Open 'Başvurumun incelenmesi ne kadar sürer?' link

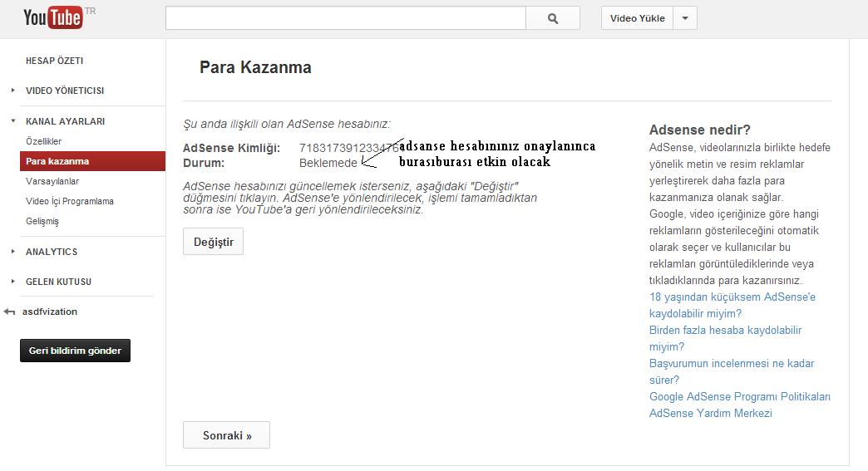click(732, 371)
